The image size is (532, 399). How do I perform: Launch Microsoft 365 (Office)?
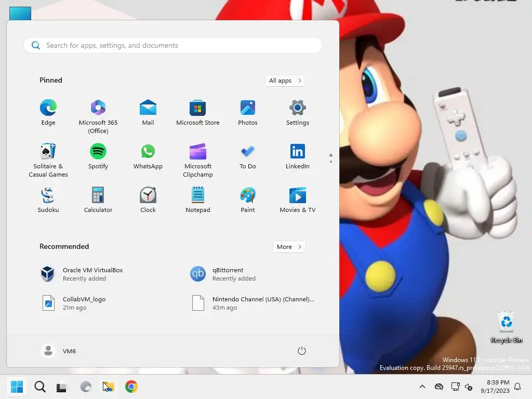(98, 116)
